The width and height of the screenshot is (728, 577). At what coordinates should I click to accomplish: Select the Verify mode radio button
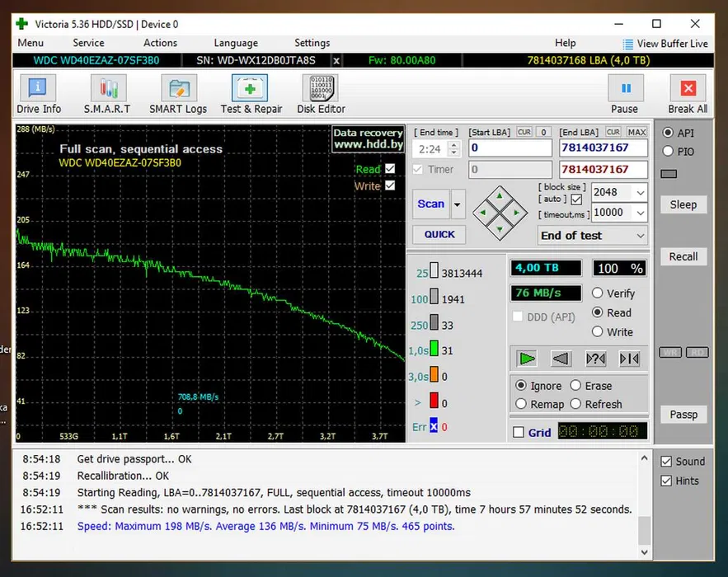[598, 293]
